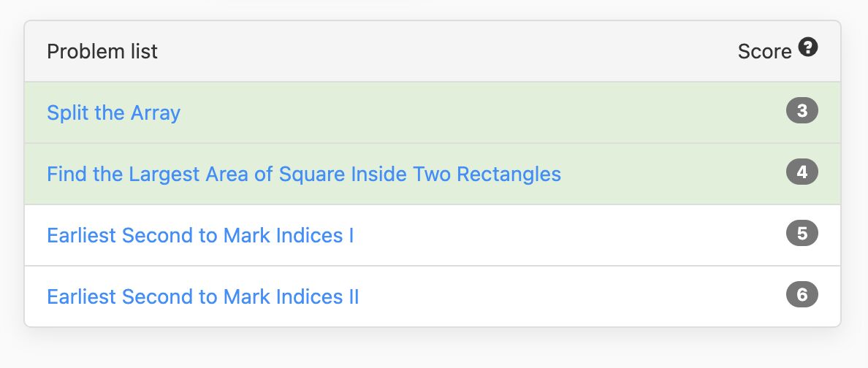The width and height of the screenshot is (868, 368).
Task: Click the word Array in first problem title
Action: pos(156,113)
